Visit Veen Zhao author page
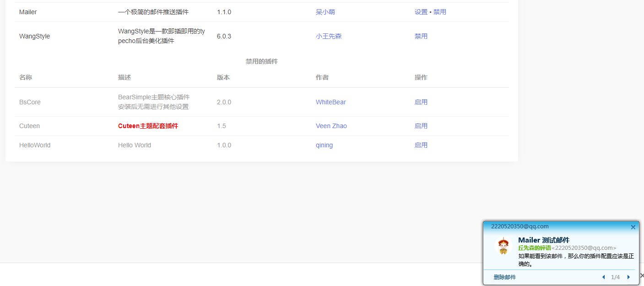This screenshot has height=286, width=644. click(331, 126)
